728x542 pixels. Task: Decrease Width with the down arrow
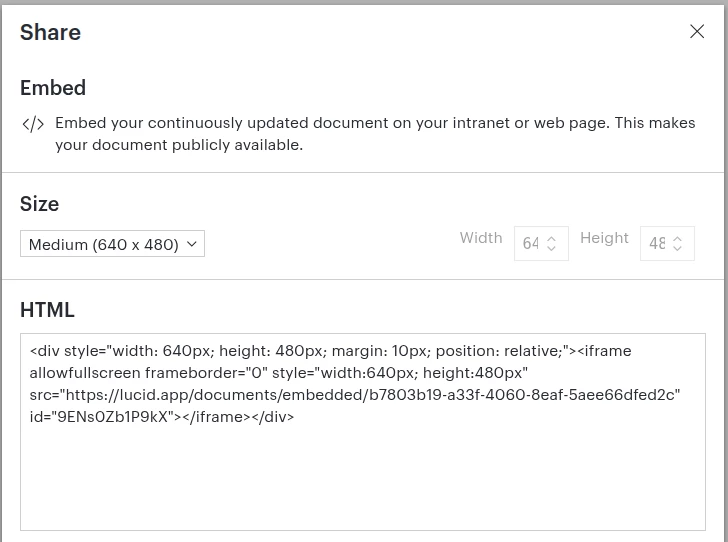(551, 248)
